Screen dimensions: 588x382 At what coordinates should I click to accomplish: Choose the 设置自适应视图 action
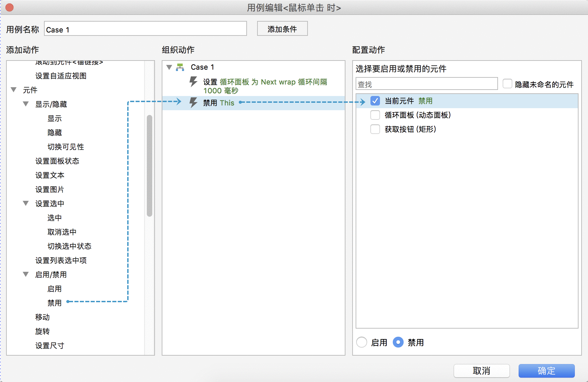[x=61, y=76]
